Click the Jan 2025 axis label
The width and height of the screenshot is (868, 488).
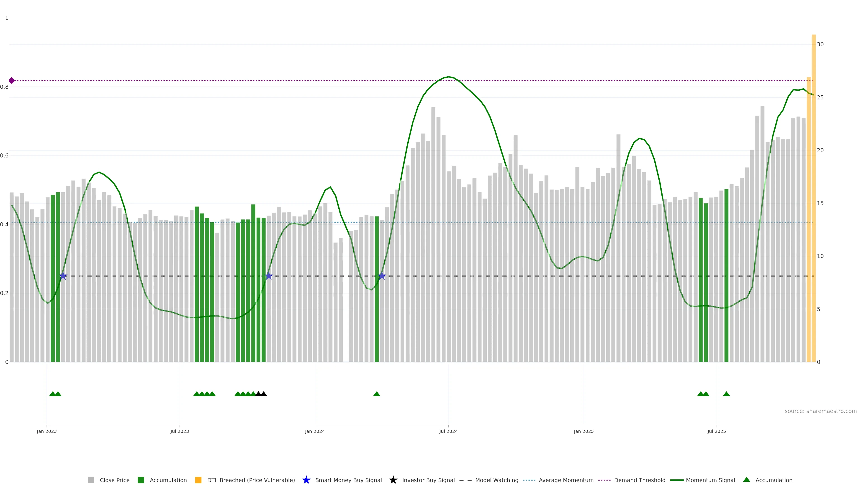click(584, 431)
